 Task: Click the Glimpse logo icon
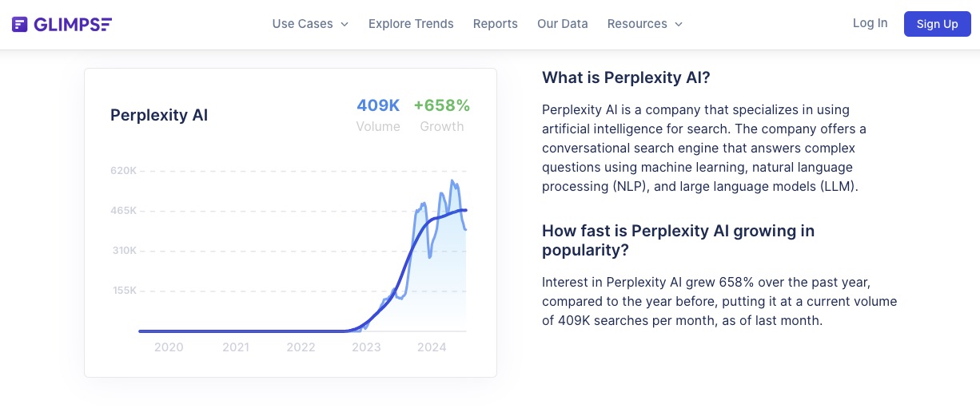(x=20, y=24)
